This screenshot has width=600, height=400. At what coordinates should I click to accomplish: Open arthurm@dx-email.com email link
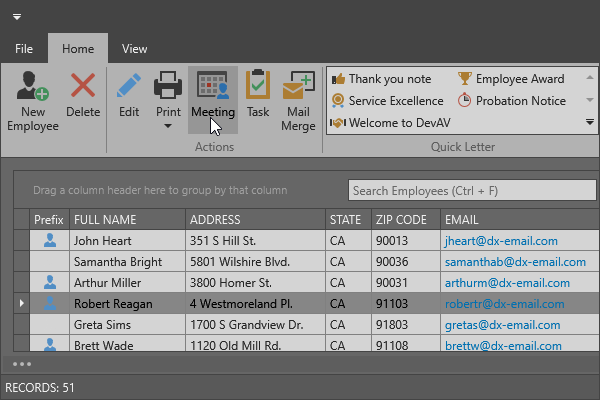[x=507, y=283]
